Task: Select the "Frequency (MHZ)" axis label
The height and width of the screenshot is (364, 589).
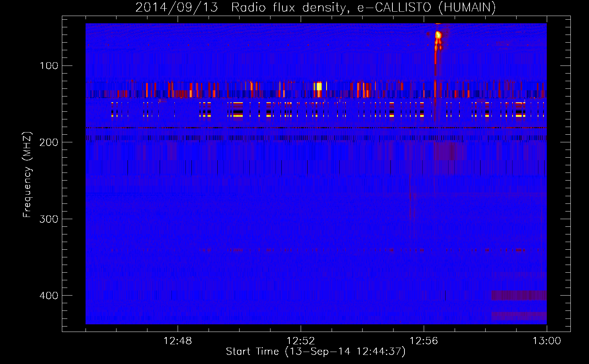Action: pyautogui.click(x=27, y=175)
